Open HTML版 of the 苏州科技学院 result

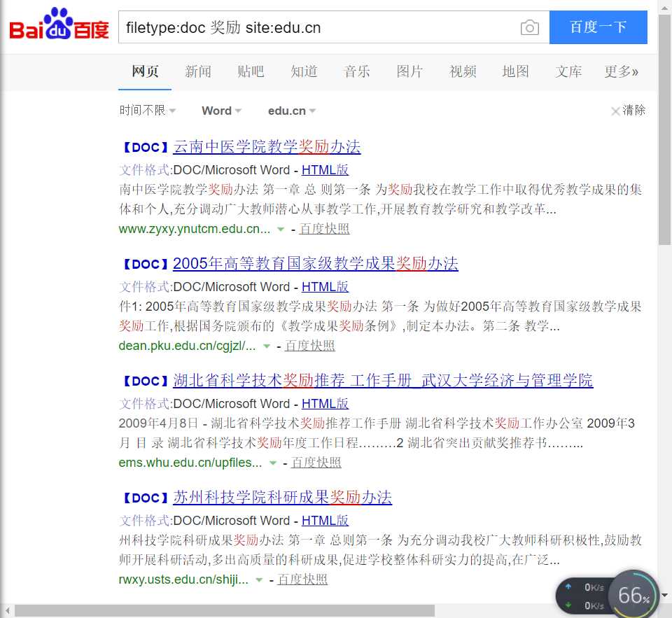(325, 521)
